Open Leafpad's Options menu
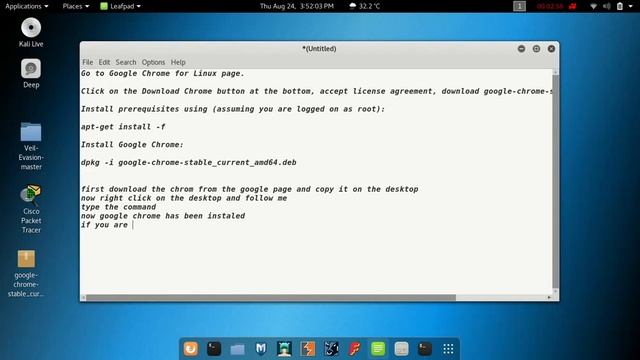 tap(153, 62)
